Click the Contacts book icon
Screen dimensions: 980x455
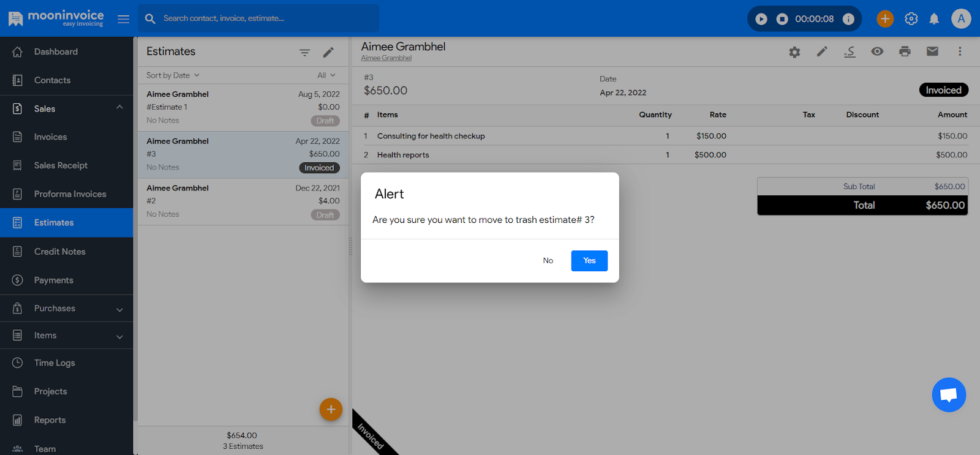17,80
